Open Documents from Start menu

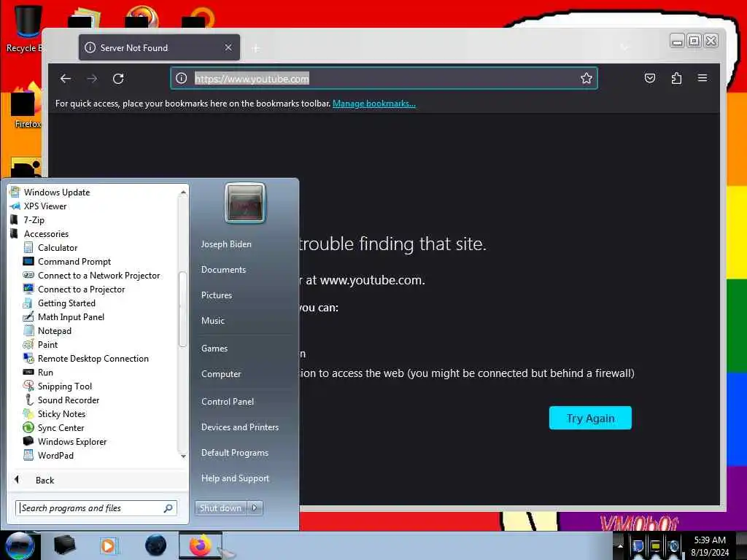(x=223, y=270)
